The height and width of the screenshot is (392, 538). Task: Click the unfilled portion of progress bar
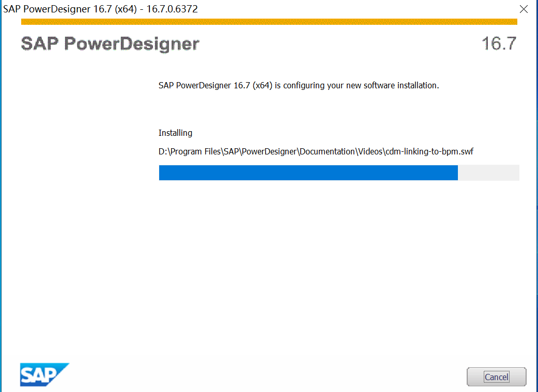(x=488, y=173)
